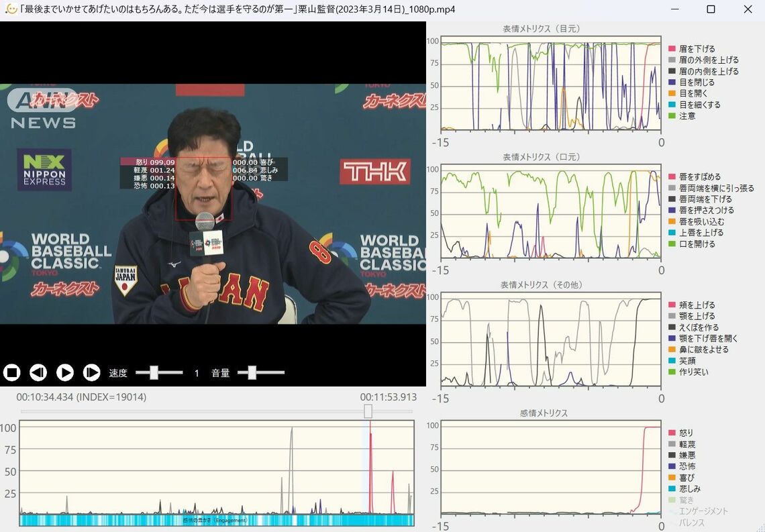Toggle 作り笑い legend entry
Image resolution: width=765 pixels, height=532 pixels.
click(x=688, y=372)
